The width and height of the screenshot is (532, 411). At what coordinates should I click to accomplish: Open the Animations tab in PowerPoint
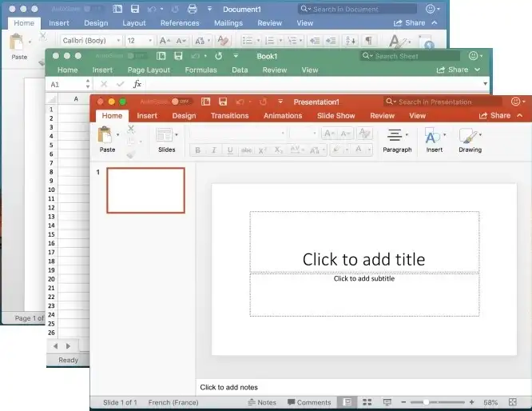(283, 115)
